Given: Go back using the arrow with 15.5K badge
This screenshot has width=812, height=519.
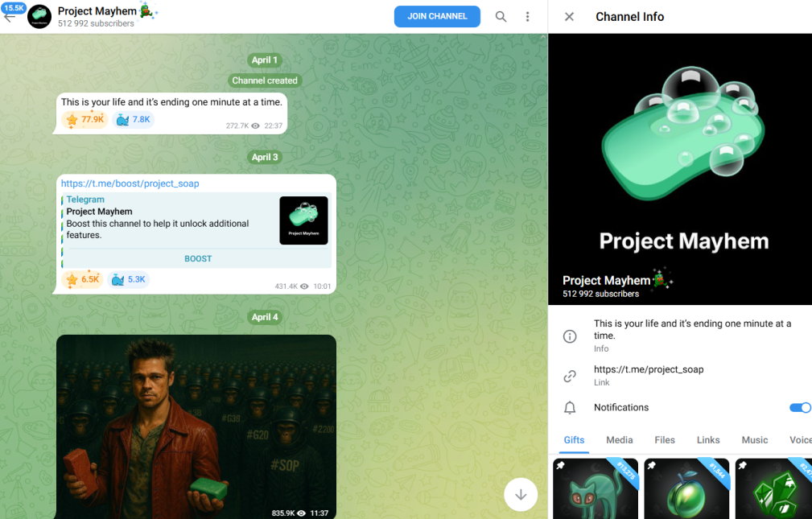Looking at the screenshot, I should 10,15.
